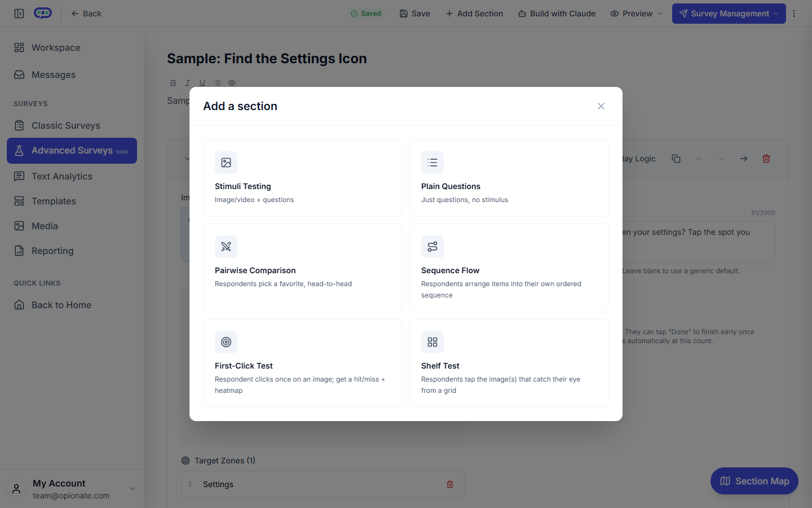The width and height of the screenshot is (812, 508).
Task: Select Sequence Flow section type
Action: coord(509,268)
